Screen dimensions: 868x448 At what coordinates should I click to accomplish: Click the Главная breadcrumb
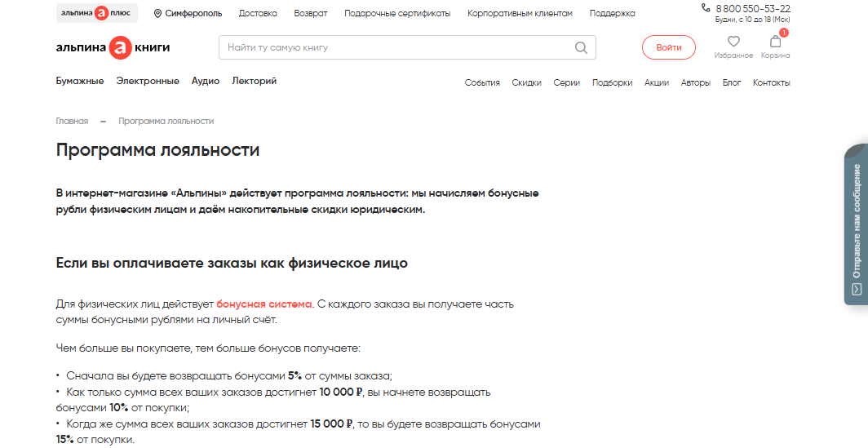coord(72,121)
